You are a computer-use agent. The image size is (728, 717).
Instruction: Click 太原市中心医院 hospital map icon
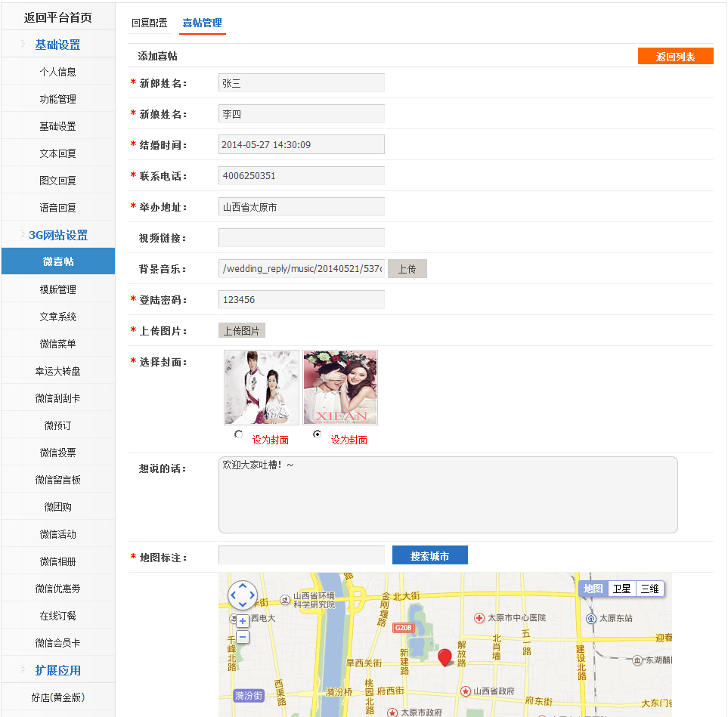coord(479,618)
